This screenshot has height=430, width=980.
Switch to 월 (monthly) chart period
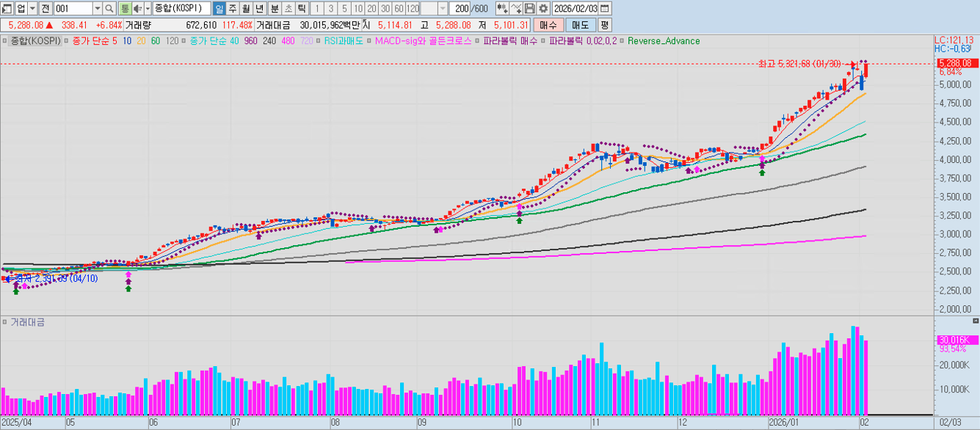(245, 8)
